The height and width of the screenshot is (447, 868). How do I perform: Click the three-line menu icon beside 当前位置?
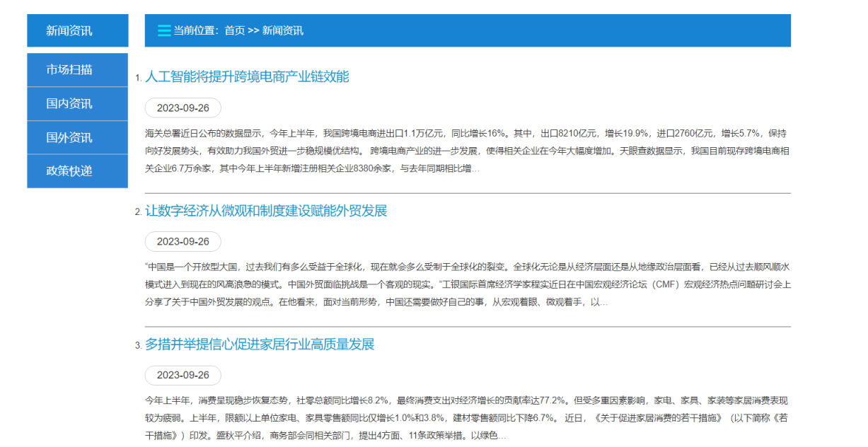(x=163, y=30)
